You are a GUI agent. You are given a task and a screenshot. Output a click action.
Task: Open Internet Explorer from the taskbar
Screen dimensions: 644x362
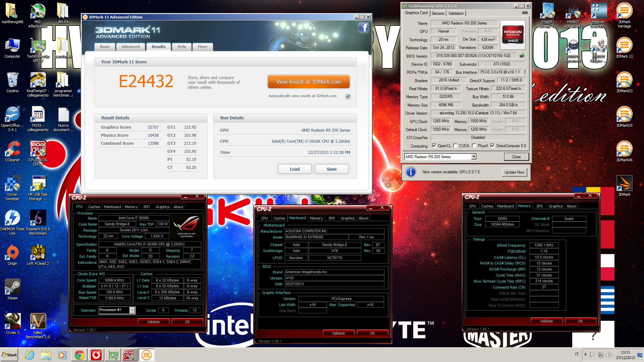pos(30,355)
